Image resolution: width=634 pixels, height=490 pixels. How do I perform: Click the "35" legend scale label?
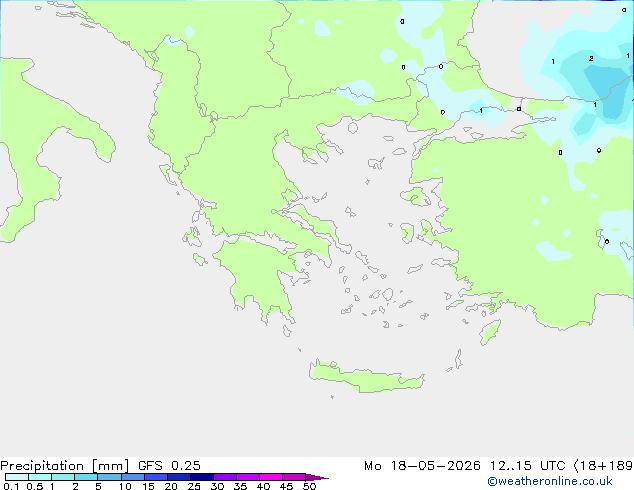240,486
